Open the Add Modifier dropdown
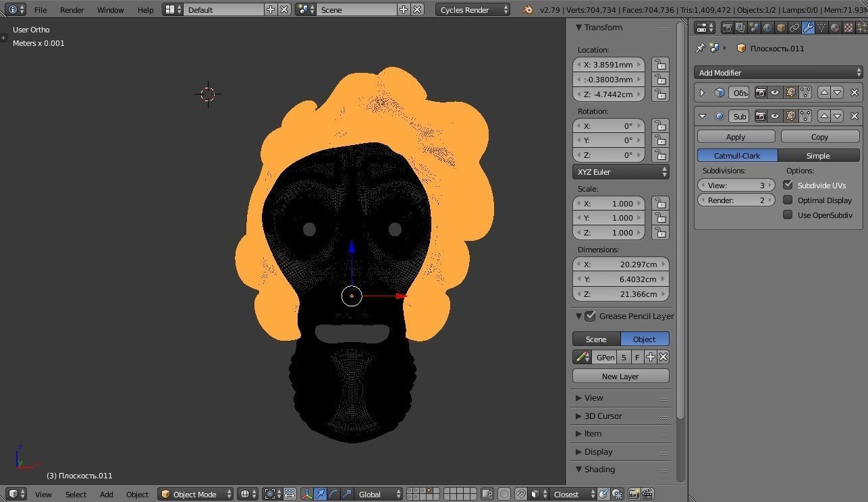 [x=778, y=72]
